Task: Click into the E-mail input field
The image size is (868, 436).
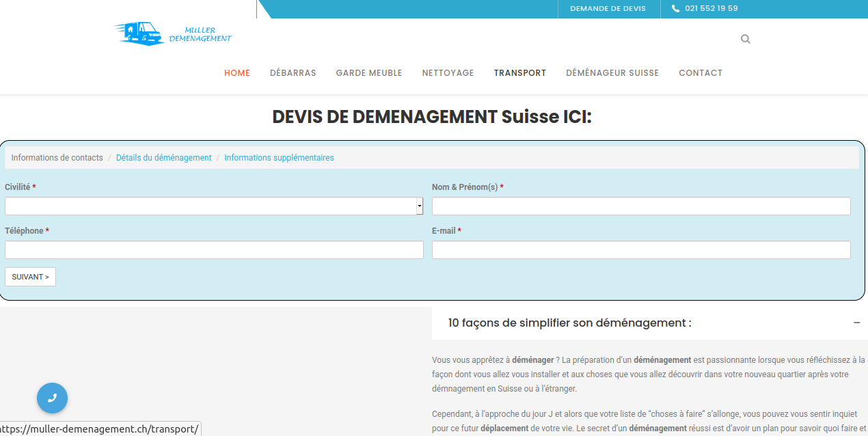Action: [641, 250]
